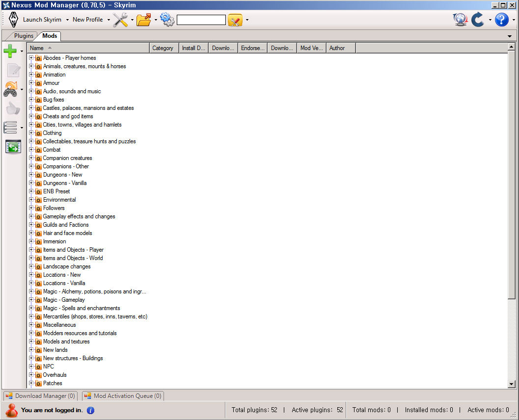Expand the Combat category node

click(31, 150)
